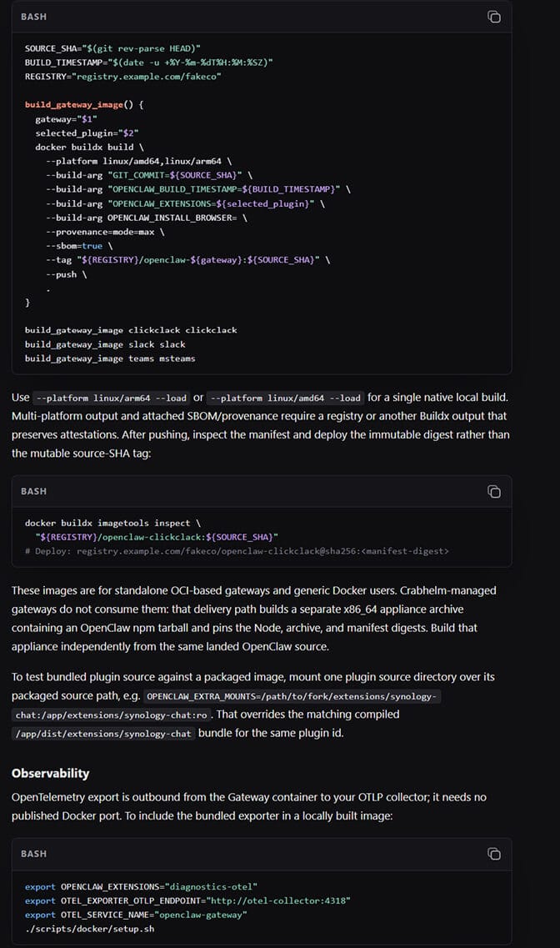Click "build_gateway_image slack slack" line
The height and width of the screenshot is (948, 560).
point(105,344)
